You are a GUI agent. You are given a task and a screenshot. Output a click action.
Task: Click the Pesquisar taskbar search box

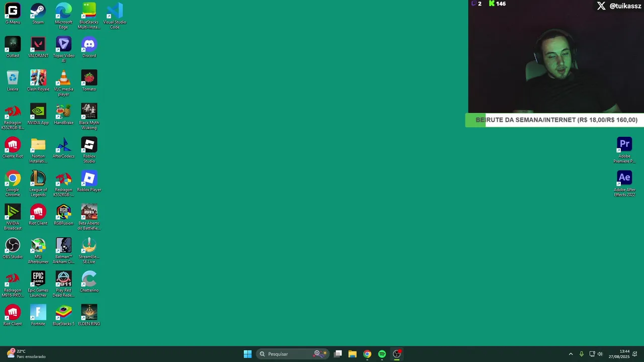293,354
